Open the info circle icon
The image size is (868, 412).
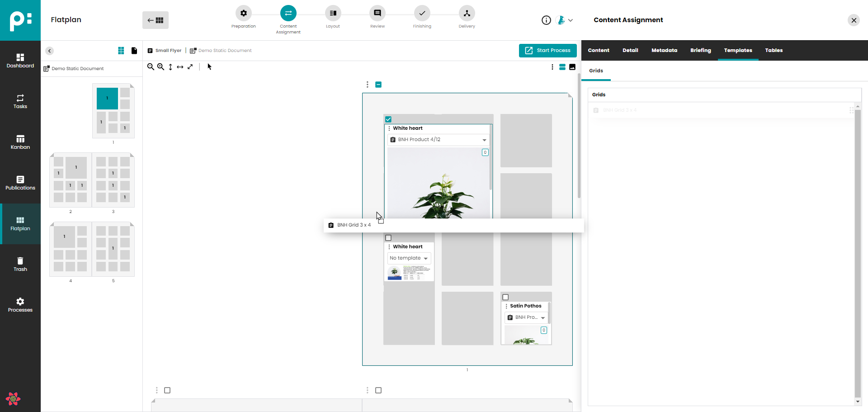click(x=546, y=20)
